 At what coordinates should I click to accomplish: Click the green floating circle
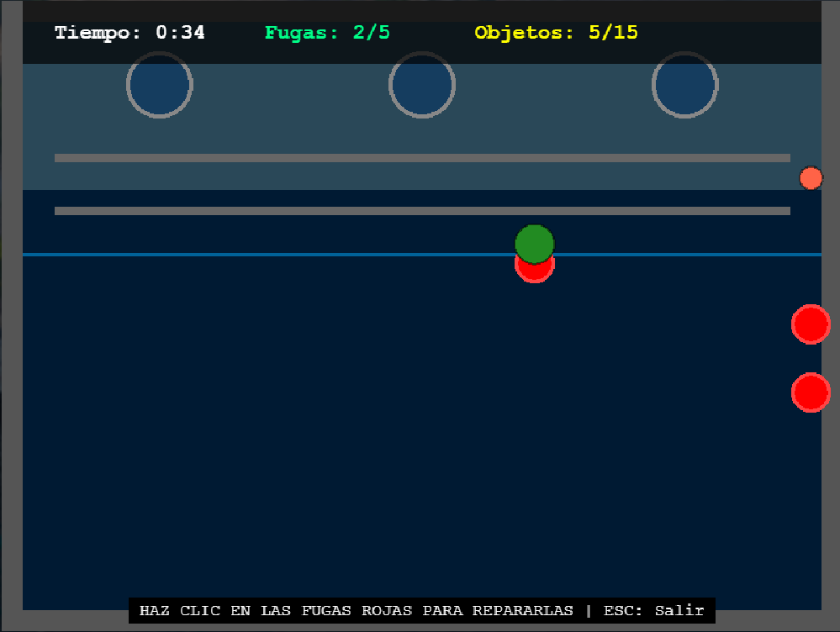tap(535, 242)
